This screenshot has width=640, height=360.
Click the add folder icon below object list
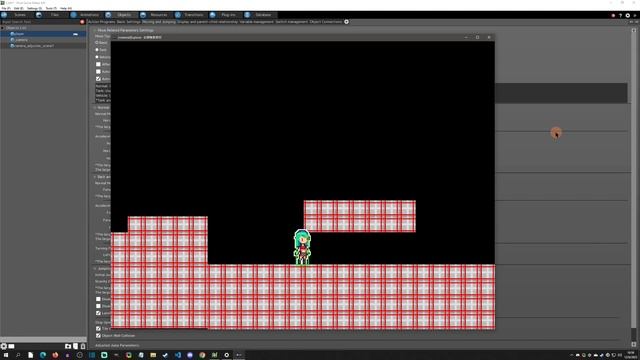[x=68, y=346]
